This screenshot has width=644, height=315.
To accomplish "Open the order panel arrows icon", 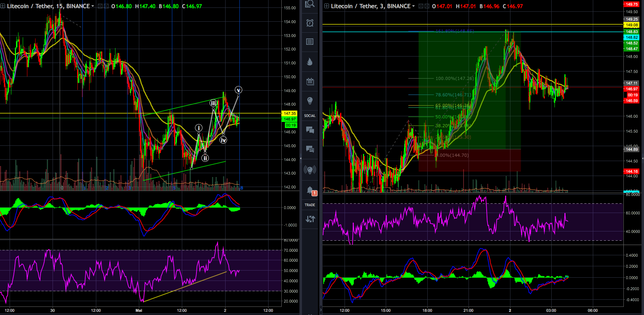I will (310, 219).
